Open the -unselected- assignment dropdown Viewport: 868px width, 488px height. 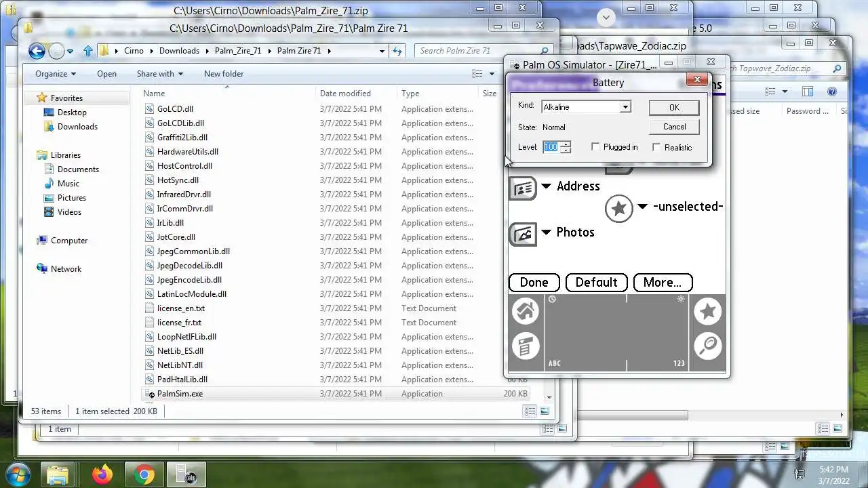pos(642,207)
